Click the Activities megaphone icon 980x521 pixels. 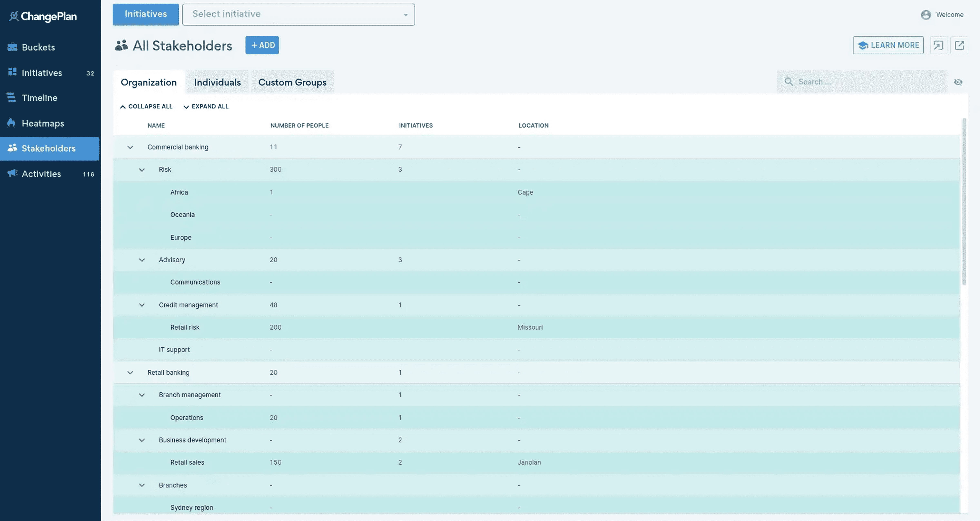point(12,173)
